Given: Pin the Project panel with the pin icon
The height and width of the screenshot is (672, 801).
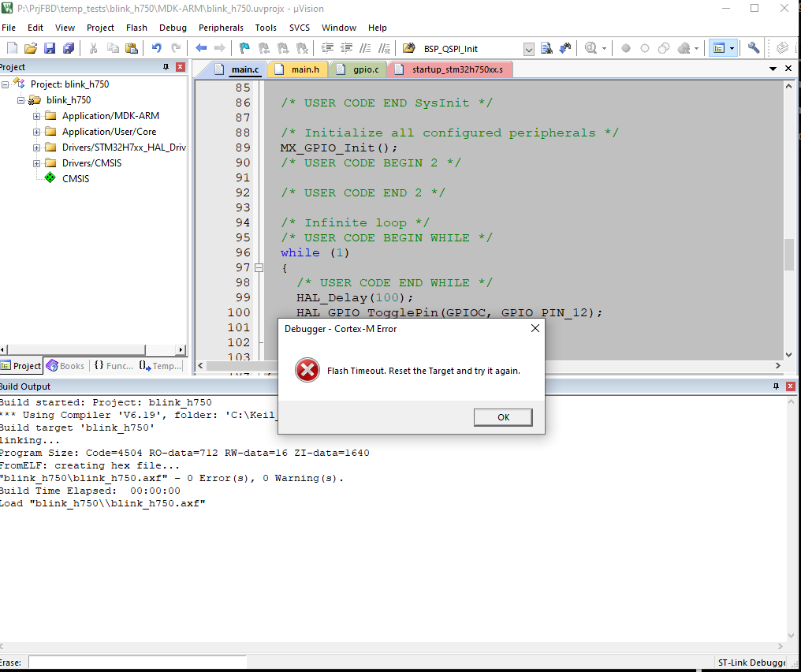Looking at the screenshot, I should pyautogui.click(x=165, y=66).
